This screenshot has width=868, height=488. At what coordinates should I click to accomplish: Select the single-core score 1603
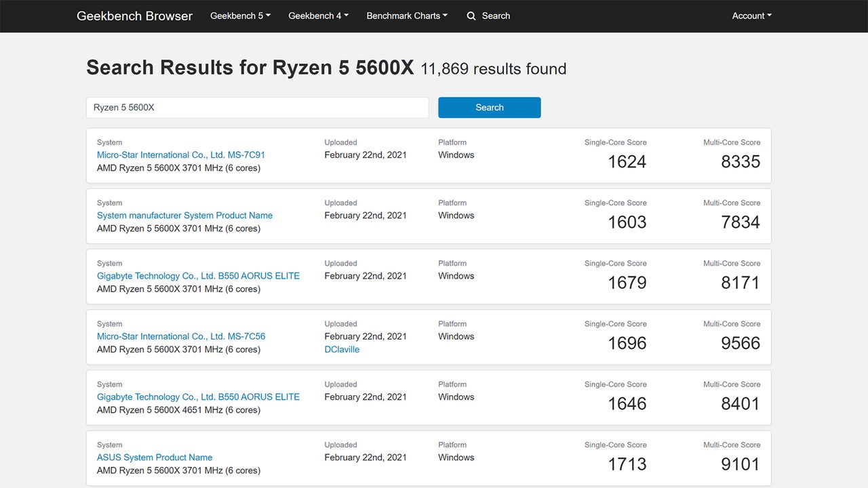[627, 222]
